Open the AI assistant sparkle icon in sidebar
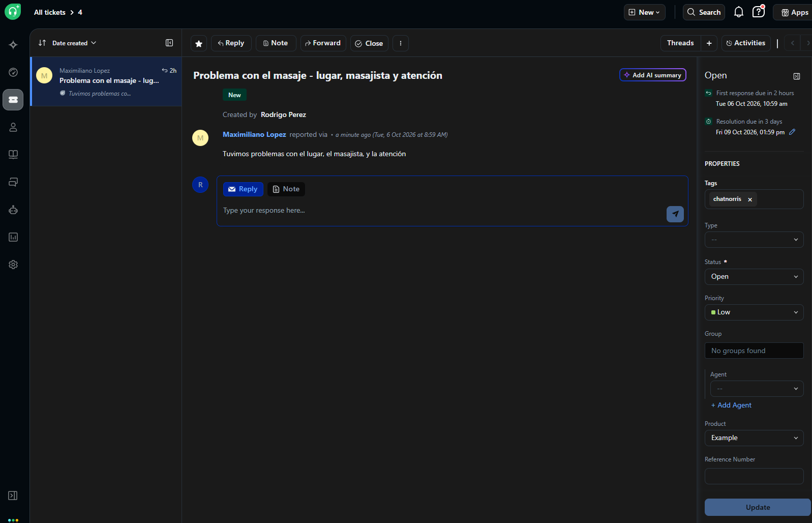 point(13,45)
